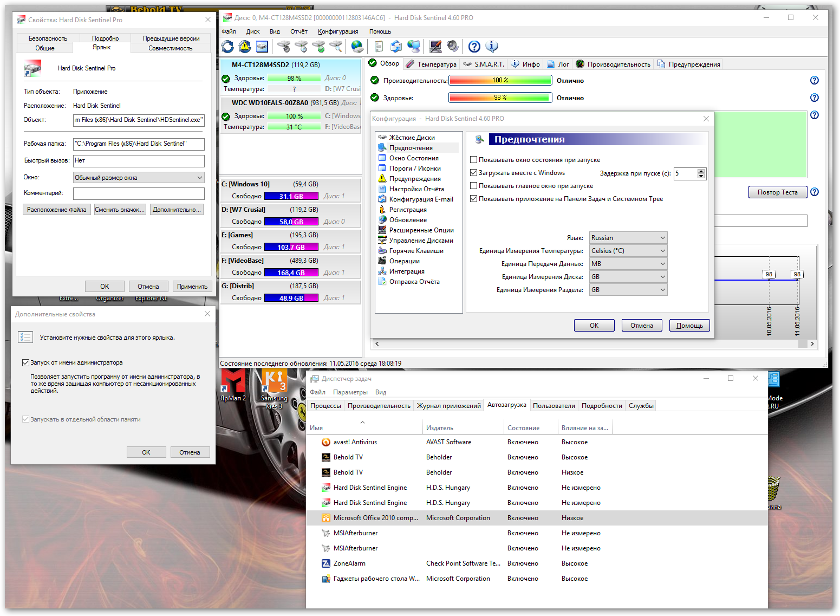Open Предупреждения in the configuration list
Viewport: 840px width, 616px height.
[415, 179]
